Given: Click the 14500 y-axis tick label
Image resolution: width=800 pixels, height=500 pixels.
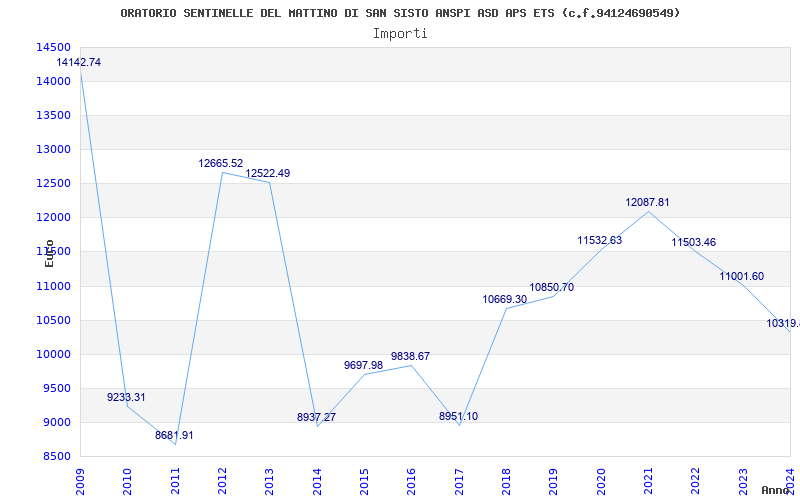Looking at the screenshot, I should pos(54,47).
